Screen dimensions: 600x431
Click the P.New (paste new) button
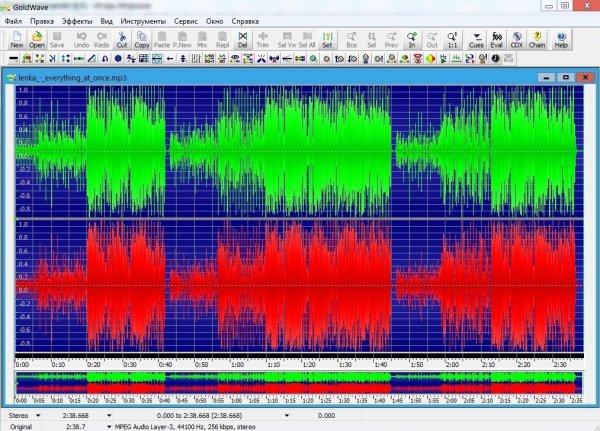tap(182, 39)
